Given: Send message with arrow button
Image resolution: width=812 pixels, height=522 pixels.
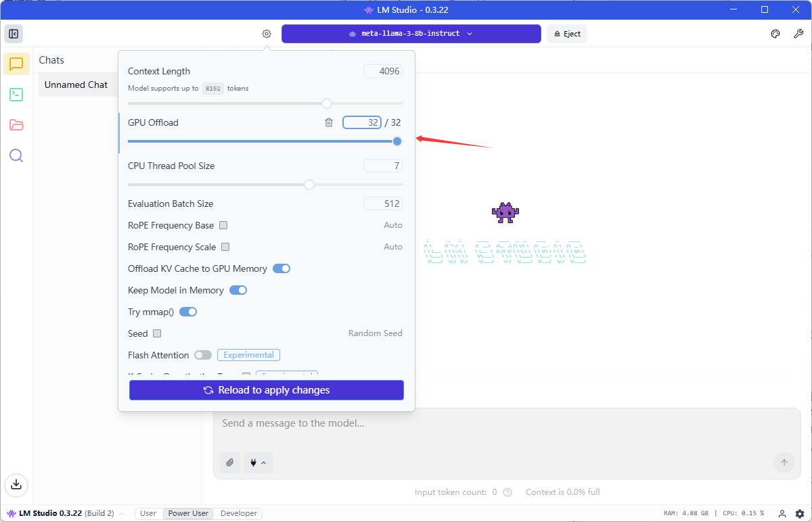Looking at the screenshot, I should pyautogui.click(x=784, y=462).
